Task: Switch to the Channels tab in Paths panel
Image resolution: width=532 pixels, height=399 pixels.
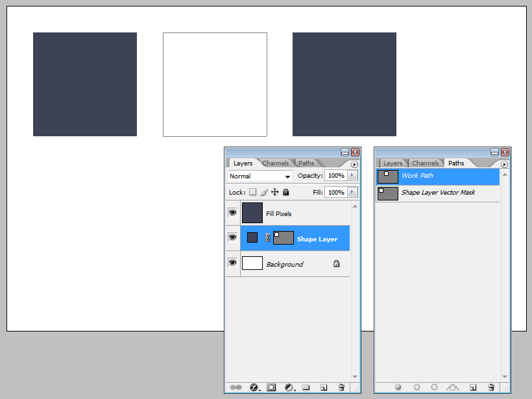Action: coord(426,163)
